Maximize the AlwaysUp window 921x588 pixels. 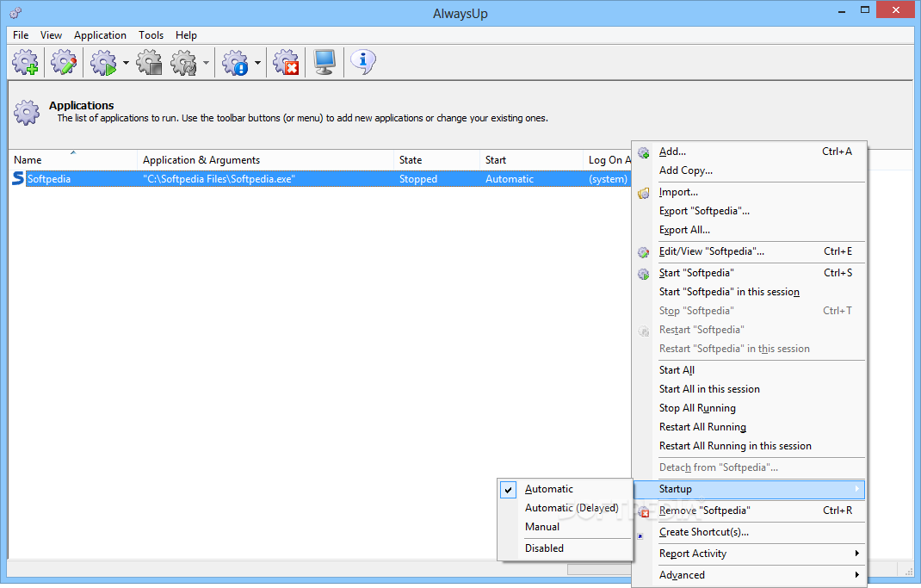(865, 9)
